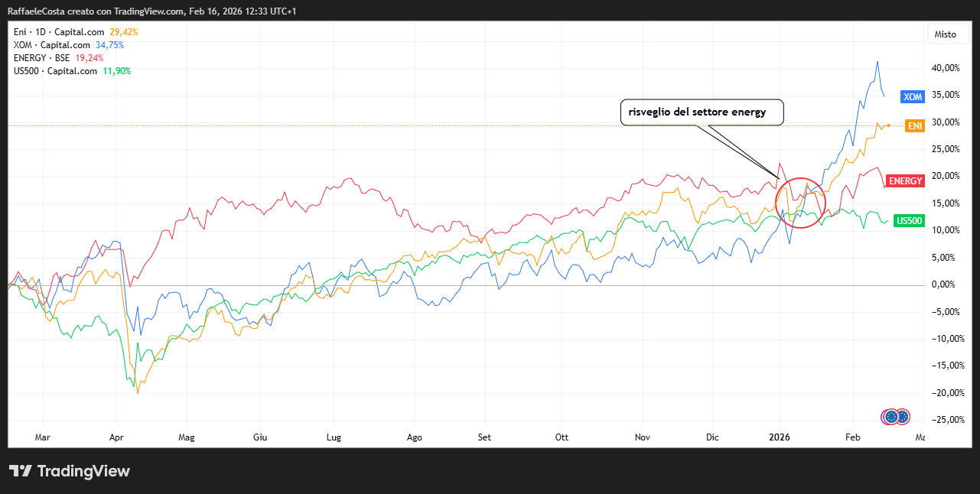Click the 0,00% level on price axis

tap(947, 284)
